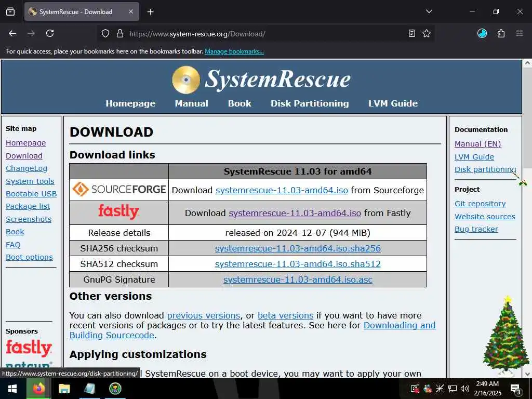This screenshot has height=399, width=532.
Task: Open the previous versions link
Action: point(204,315)
